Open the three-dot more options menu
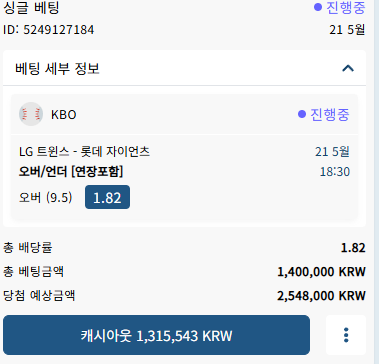 point(346,335)
